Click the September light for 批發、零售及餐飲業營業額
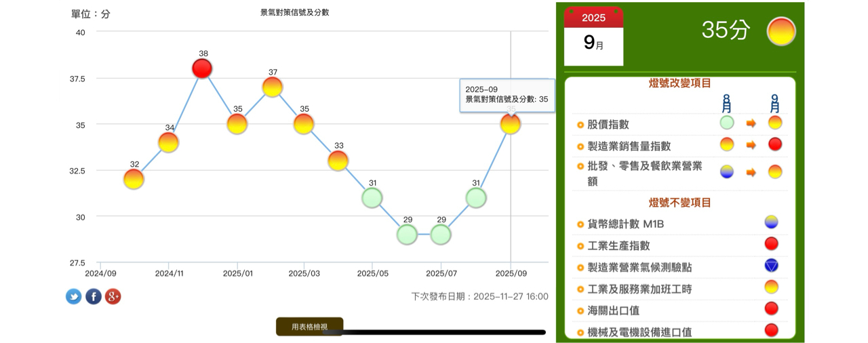This screenshot has height=343, width=868. tap(775, 171)
